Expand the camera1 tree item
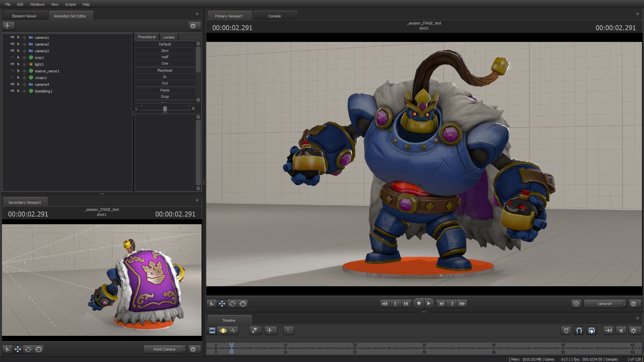The width and height of the screenshot is (644, 362). click(x=18, y=38)
